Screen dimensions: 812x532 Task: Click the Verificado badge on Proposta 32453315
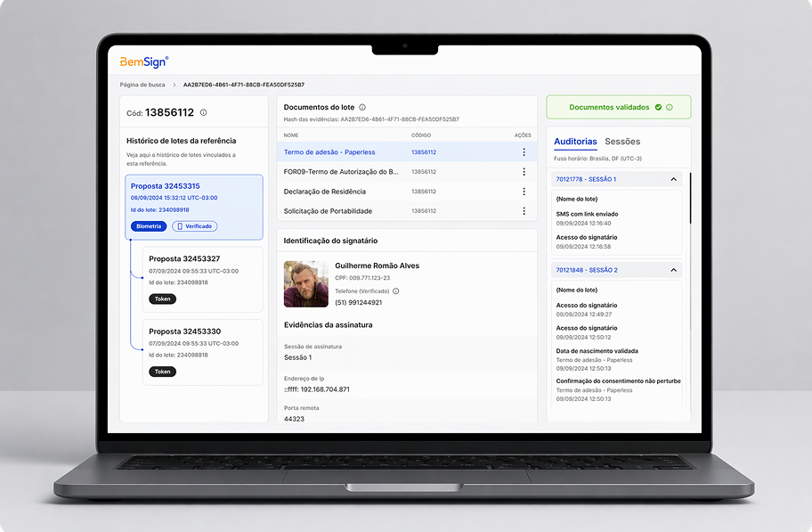(x=195, y=226)
